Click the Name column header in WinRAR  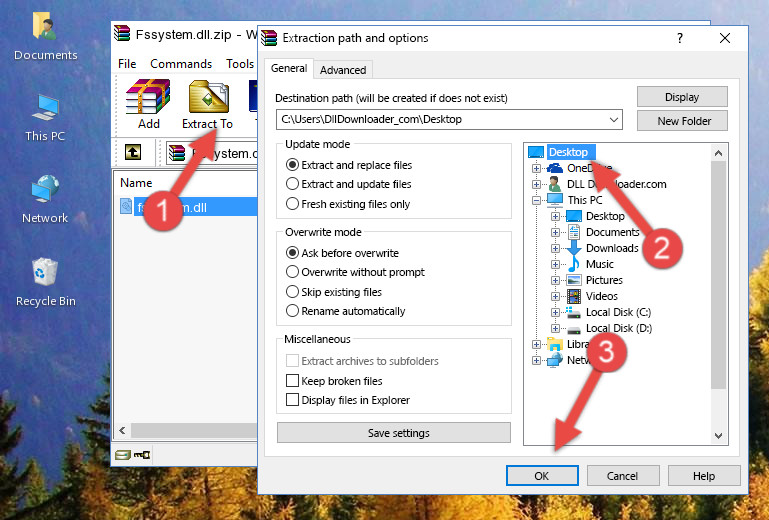point(136,182)
